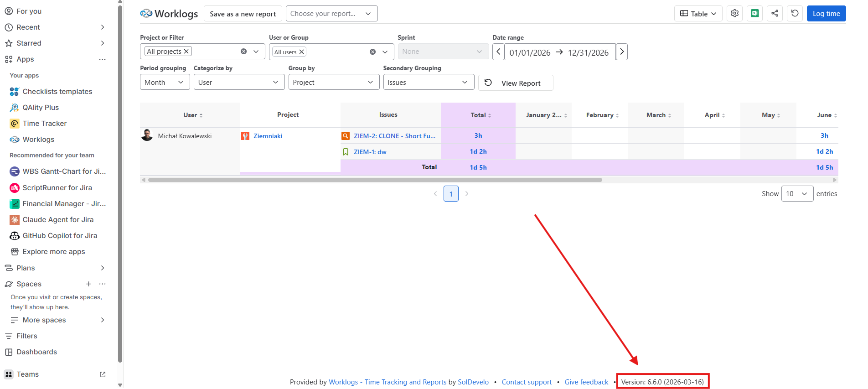The width and height of the screenshot is (868, 389).
Task: Remove the All projects filter tag
Action: 186,52
